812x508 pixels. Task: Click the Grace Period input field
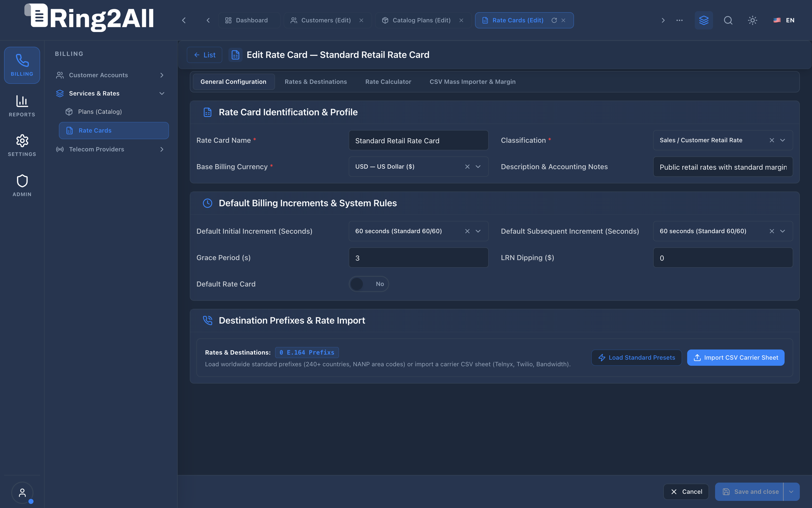pyautogui.click(x=418, y=258)
